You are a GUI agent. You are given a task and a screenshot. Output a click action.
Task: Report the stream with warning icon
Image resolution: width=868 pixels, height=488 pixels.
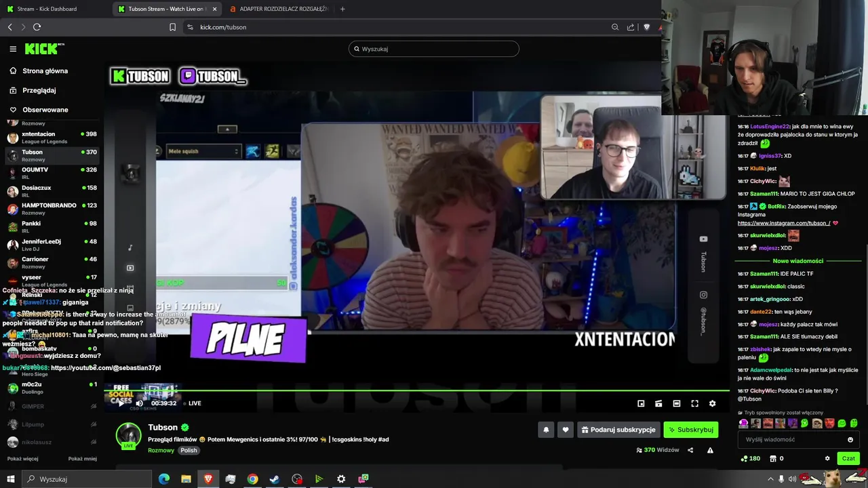[x=710, y=450]
